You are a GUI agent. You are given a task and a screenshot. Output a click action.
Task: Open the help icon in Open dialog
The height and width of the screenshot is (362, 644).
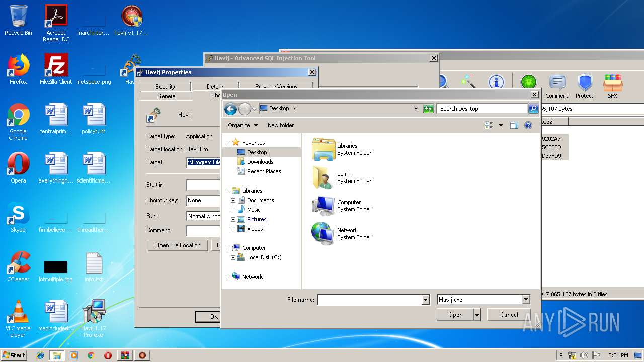[x=528, y=125]
